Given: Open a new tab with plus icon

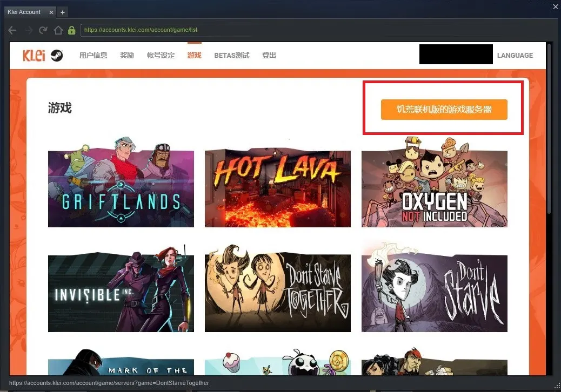Looking at the screenshot, I should (x=63, y=12).
